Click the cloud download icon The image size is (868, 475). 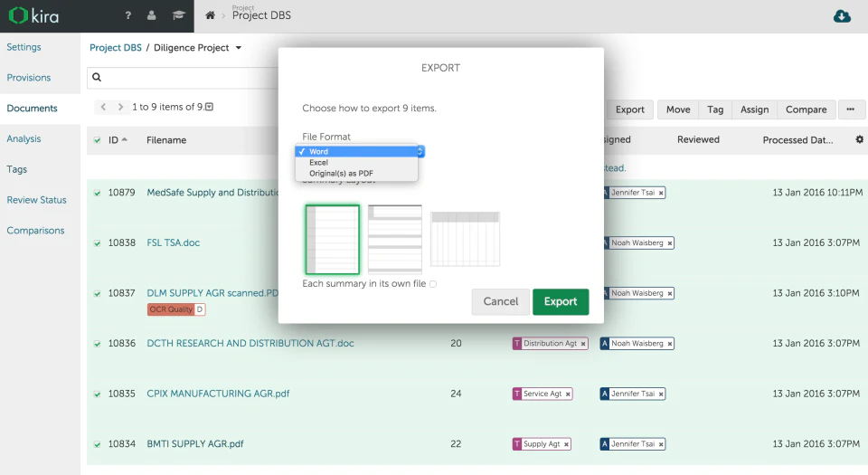click(x=842, y=16)
